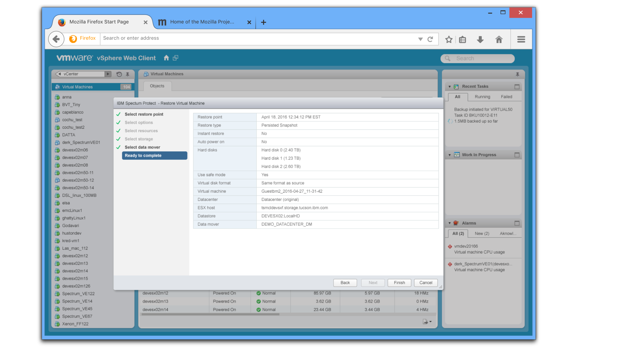Screen dimensions: 617x364
Task: Bookmark this page with the star icon
Action: pos(449,39)
